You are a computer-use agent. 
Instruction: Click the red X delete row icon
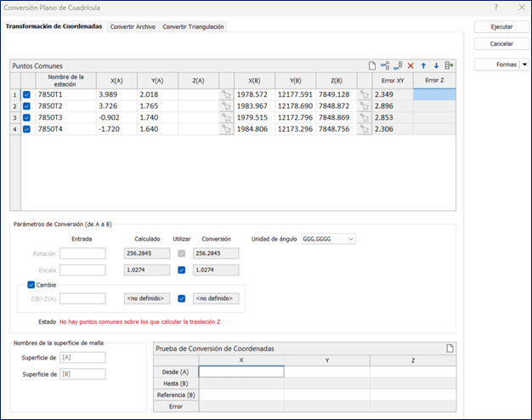point(411,65)
